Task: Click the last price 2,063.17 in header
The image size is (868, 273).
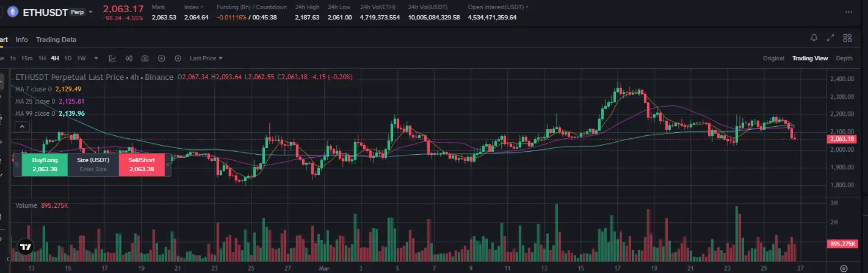Action: pyautogui.click(x=123, y=9)
